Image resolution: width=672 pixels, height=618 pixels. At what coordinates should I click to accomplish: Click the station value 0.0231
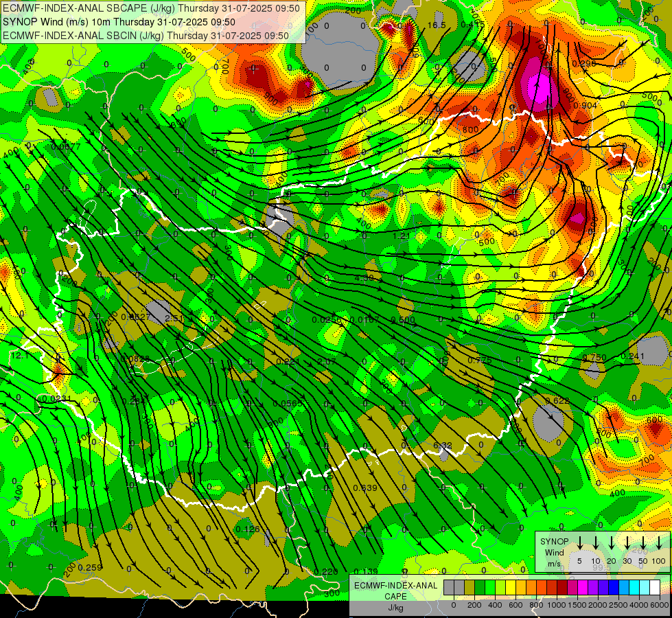point(57,399)
